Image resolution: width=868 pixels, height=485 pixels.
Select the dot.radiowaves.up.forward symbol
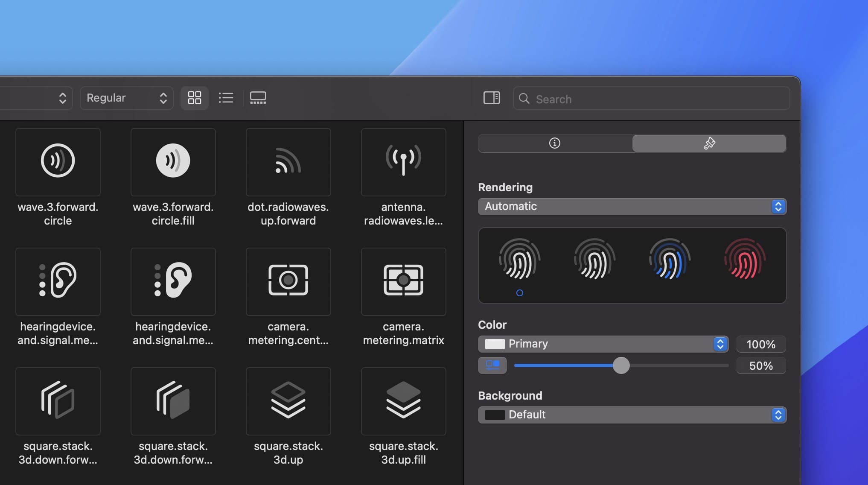click(x=288, y=162)
